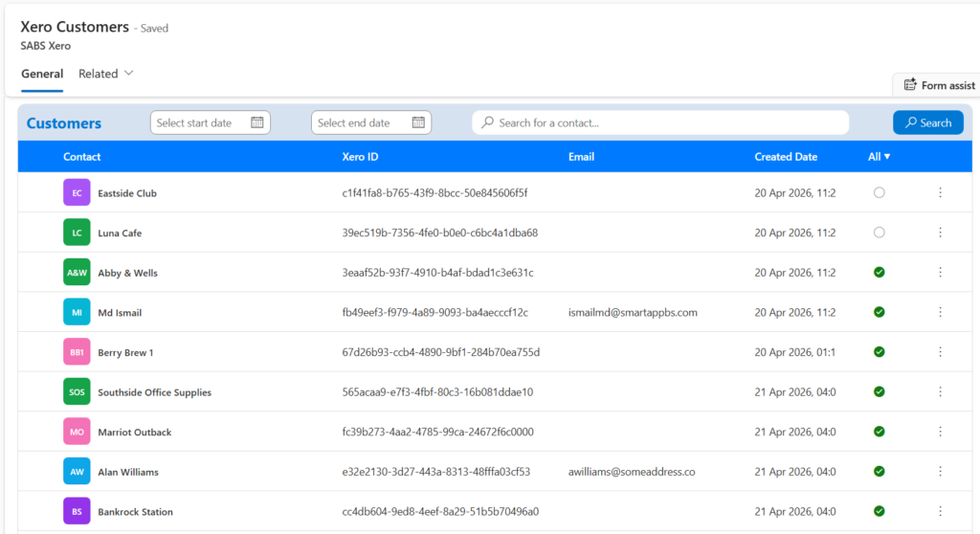Click the BS avatar for Bankrock Station
Viewport: 980px width, 534px height.
point(77,511)
